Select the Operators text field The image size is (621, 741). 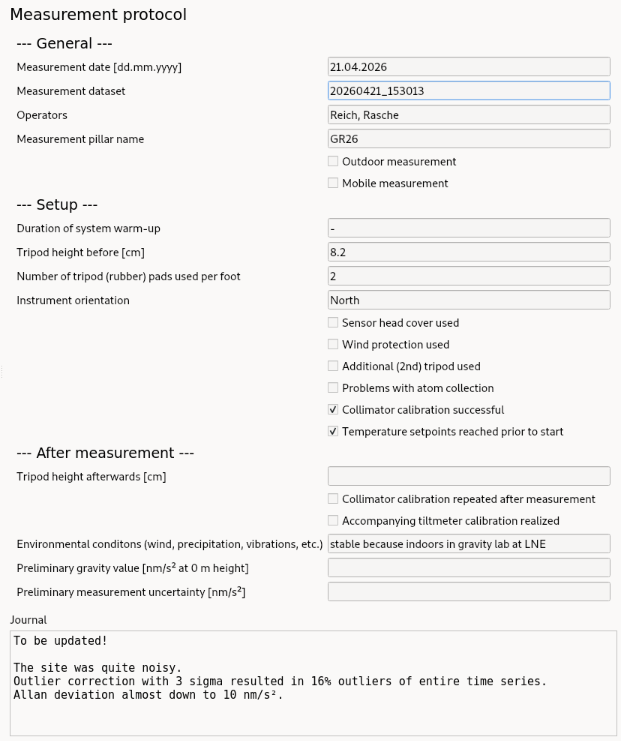pyautogui.click(x=468, y=115)
